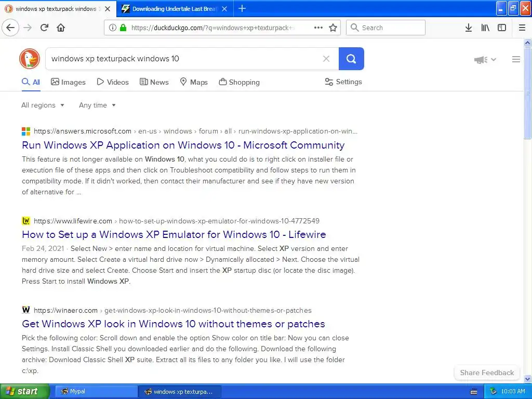This screenshot has width=532, height=399.
Task: Focus the browser Search box
Action: (386, 28)
